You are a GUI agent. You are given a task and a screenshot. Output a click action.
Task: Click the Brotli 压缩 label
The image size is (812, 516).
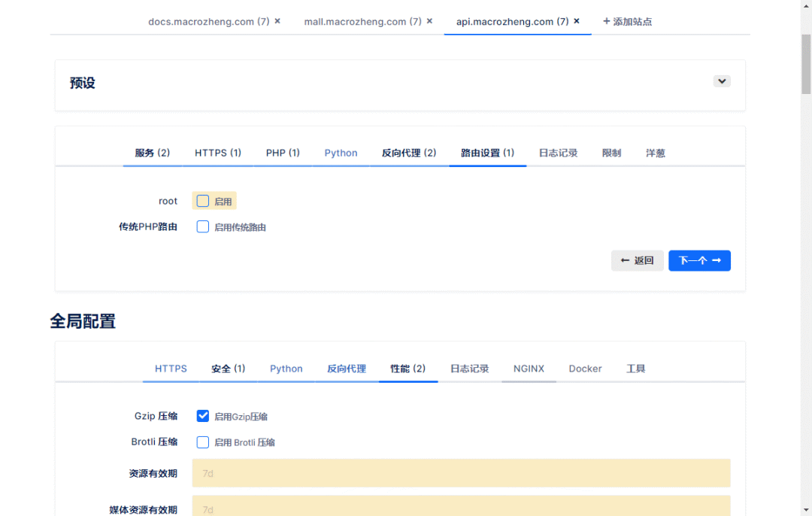coord(154,442)
